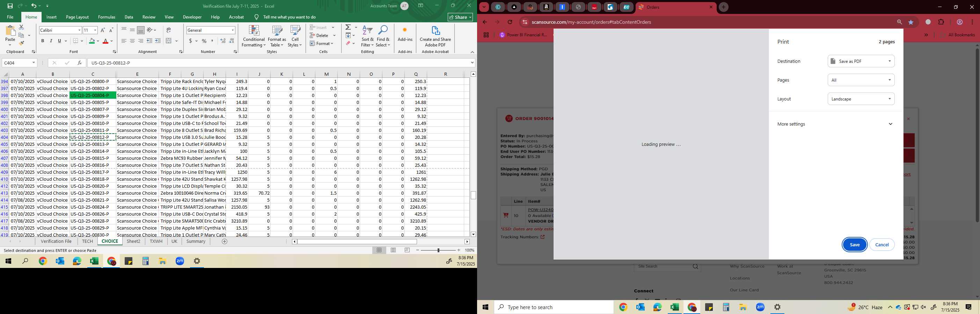Click the Increase Indent icon
The image size is (980, 314).
pyautogui.click(x=158, y=41)
